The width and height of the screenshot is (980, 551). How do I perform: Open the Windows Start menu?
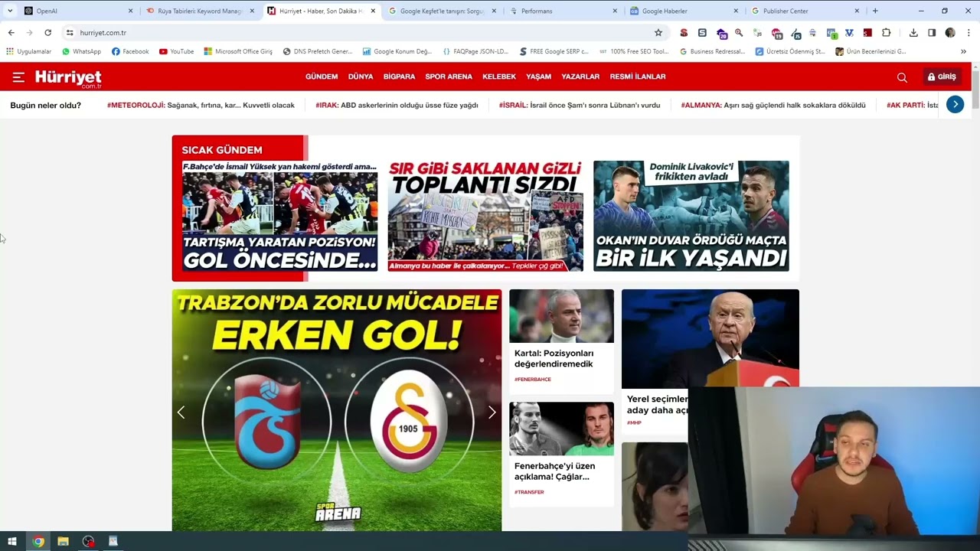[x=12, y=541]
